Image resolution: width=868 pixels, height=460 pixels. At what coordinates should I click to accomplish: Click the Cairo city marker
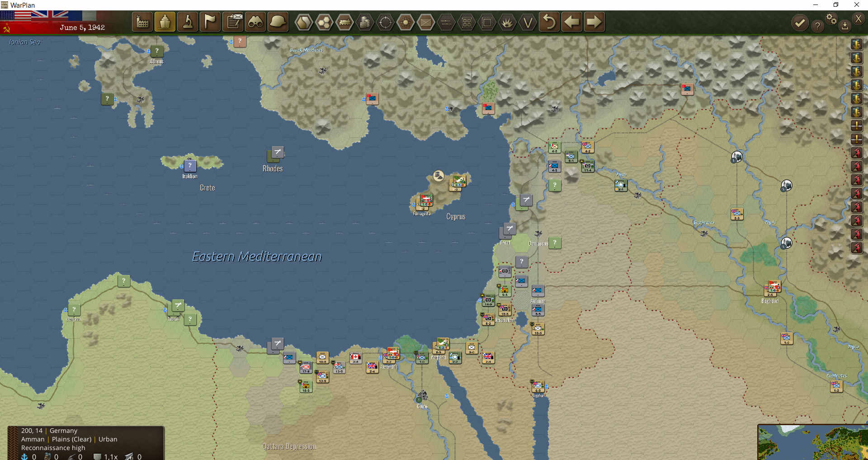pyautogui.click(x=422, y=396)
